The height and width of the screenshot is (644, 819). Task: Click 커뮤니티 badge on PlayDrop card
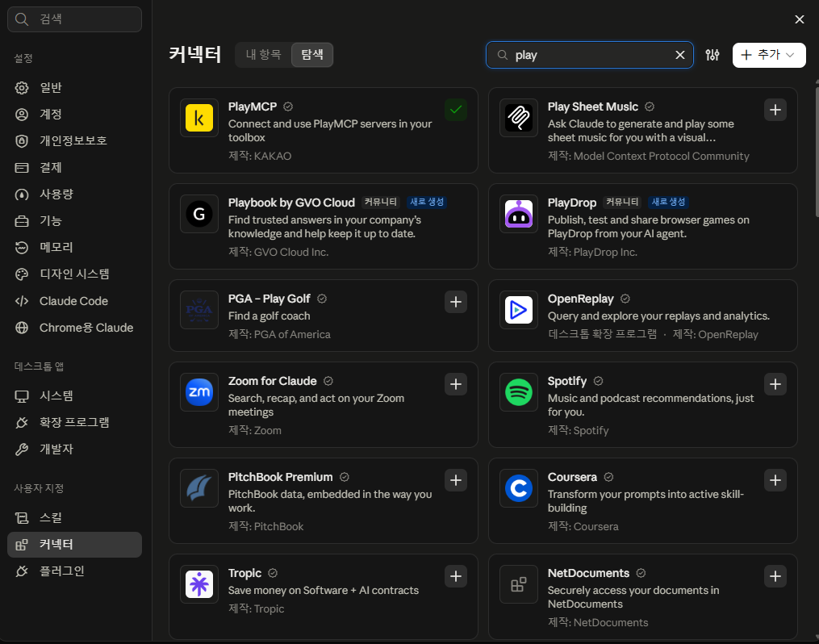(x=621, y=202)
